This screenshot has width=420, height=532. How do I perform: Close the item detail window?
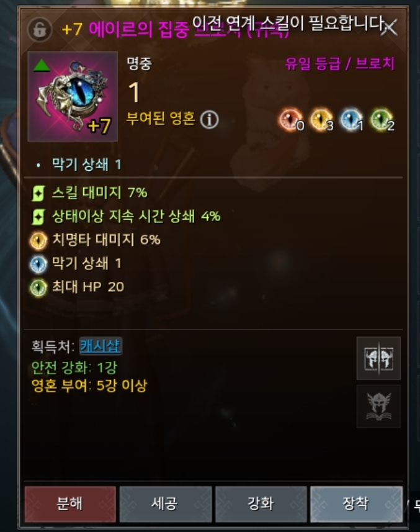[x=390, y=27]
